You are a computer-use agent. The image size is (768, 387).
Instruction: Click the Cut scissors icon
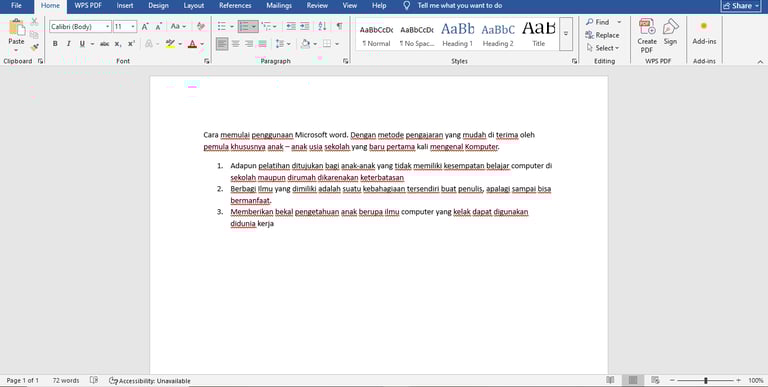click(x=34, y=22)
